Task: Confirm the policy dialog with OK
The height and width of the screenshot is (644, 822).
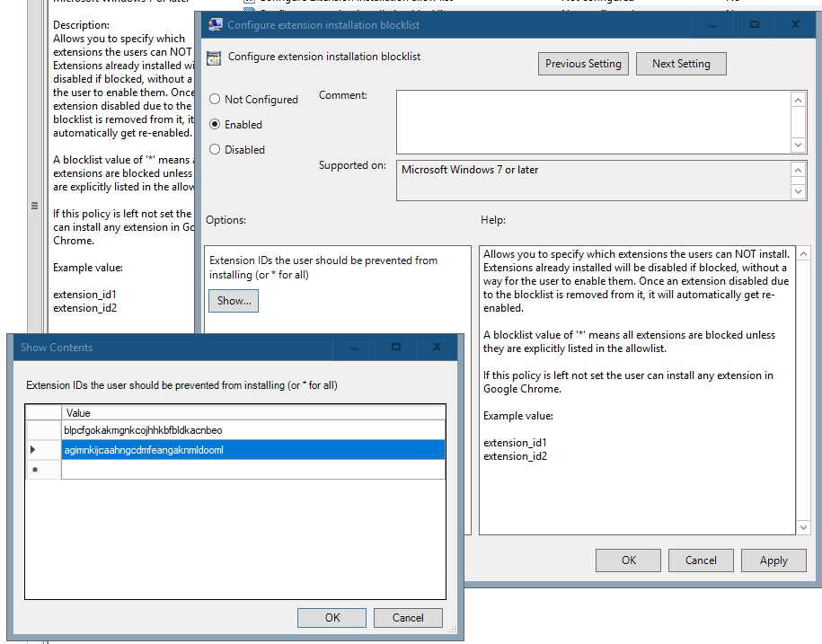Action: (628, 560)
